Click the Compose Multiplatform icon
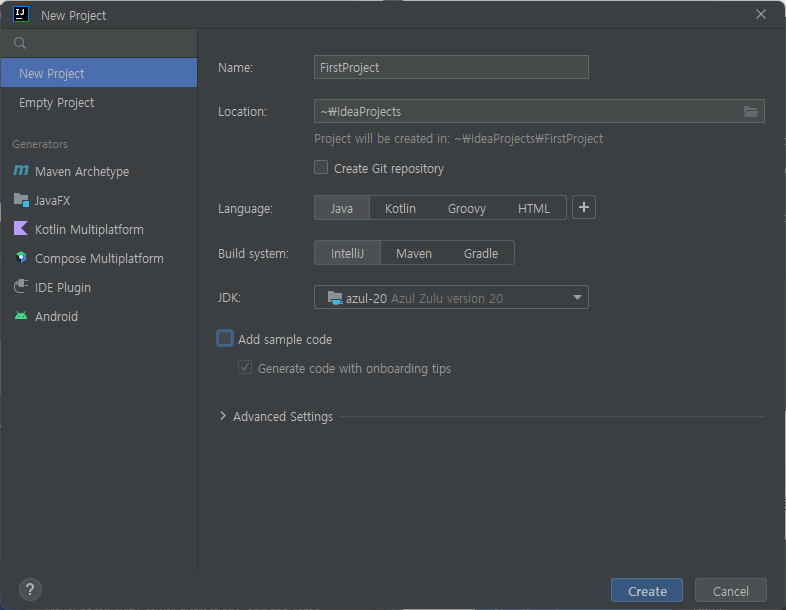The height and width of the screenshot is (610, 786). pos(21,258)
